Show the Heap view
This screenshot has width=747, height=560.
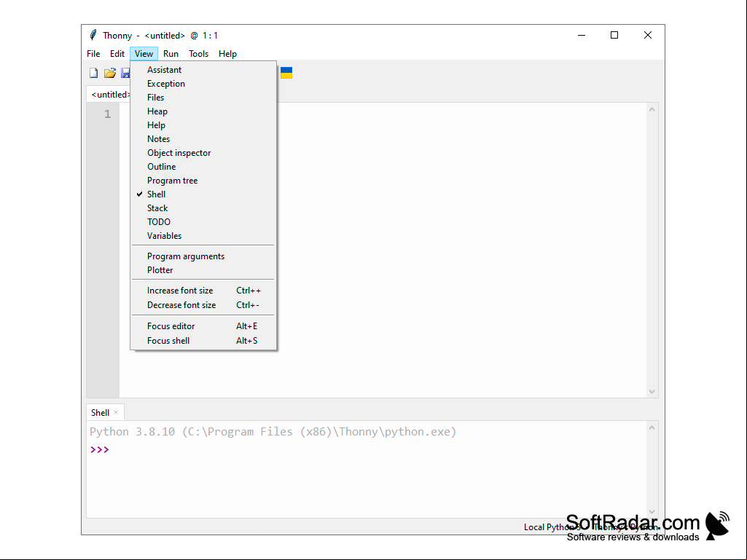click(203, 111)
